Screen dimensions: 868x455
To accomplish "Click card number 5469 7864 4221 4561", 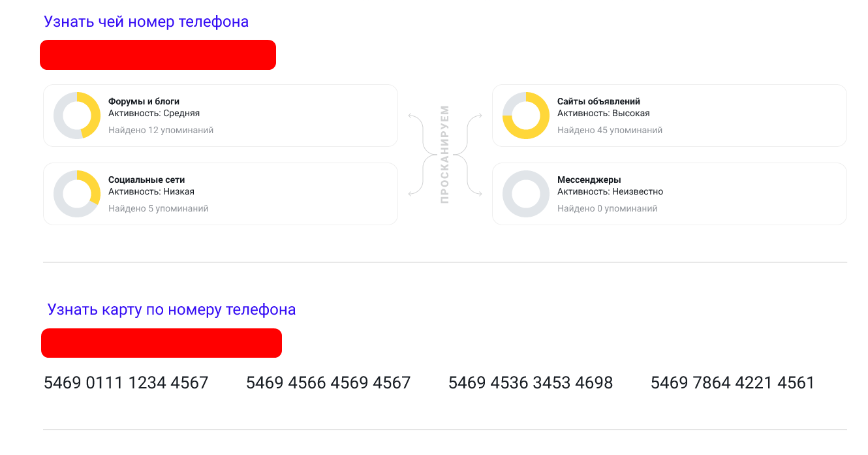I will click(x=733, y=383).
